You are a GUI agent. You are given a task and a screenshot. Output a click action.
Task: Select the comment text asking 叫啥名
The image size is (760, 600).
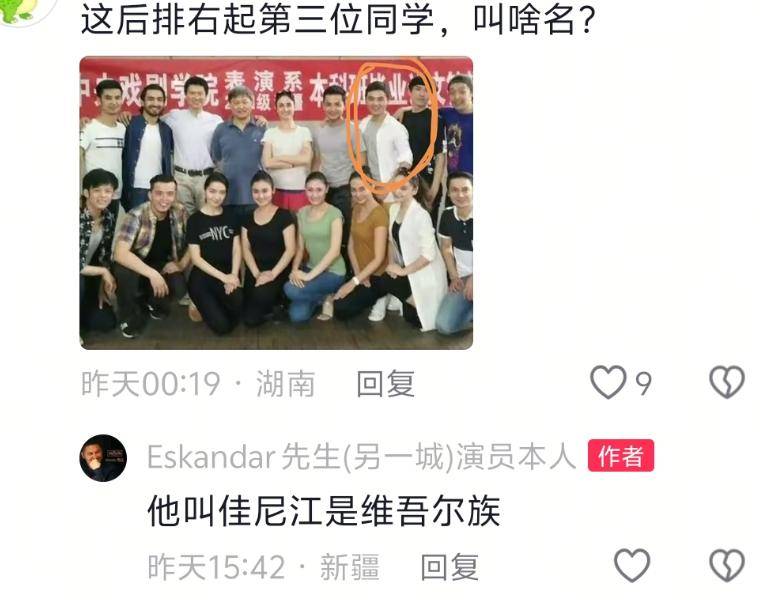[338, 20]
